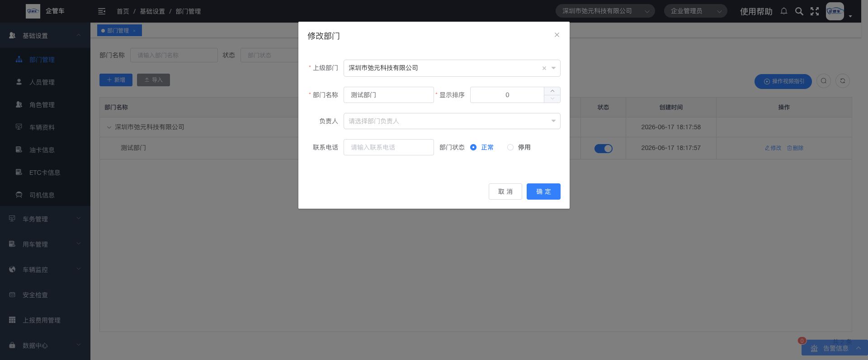Toggle fullscreen mode icon

click(815, 11)
